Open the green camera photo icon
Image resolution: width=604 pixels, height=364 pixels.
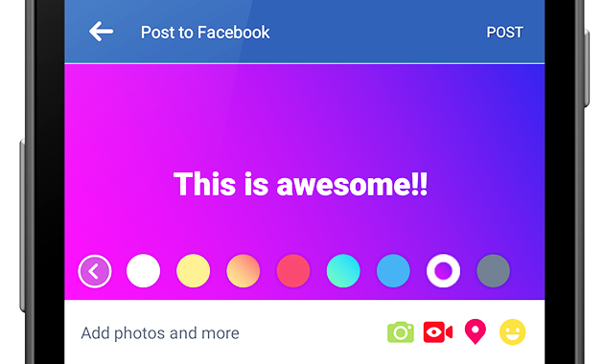(x=401, y=332)
